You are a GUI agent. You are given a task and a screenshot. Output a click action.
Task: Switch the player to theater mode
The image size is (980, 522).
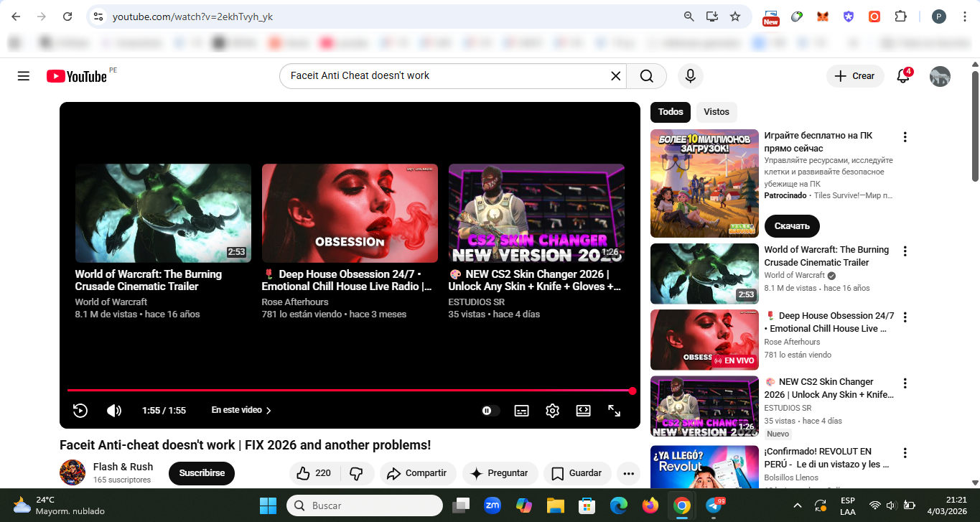583,411
